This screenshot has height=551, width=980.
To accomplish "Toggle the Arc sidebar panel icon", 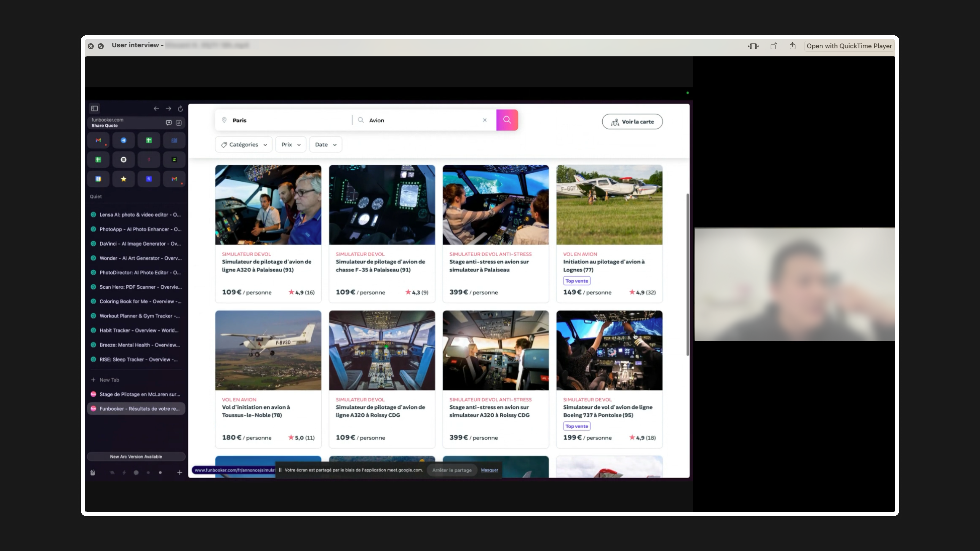I will 94,108.
